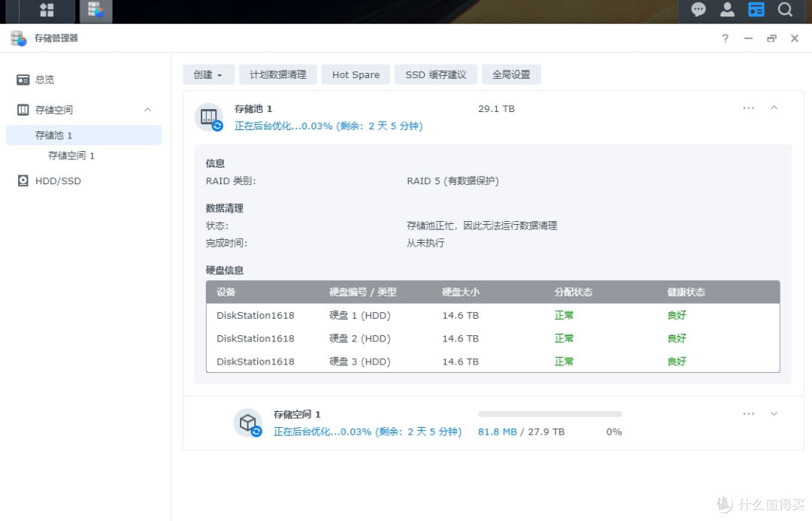Click the 从未执行 completion time value
This screenshot has height=521, width=812.
click(425, 243)
